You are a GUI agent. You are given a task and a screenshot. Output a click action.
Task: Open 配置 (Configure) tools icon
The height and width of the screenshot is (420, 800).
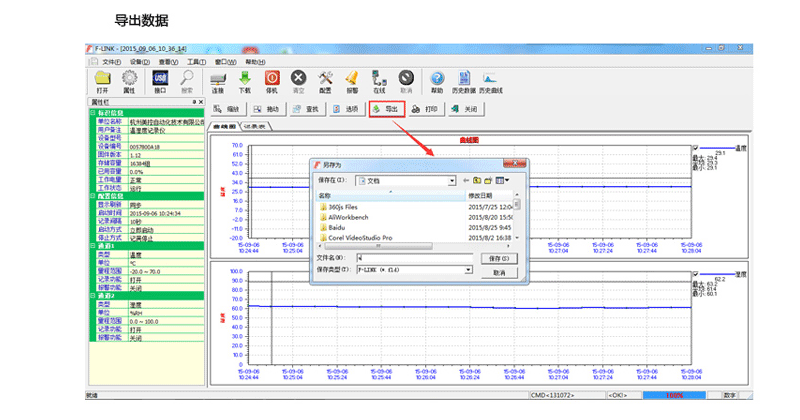click(x=325, y=79)
